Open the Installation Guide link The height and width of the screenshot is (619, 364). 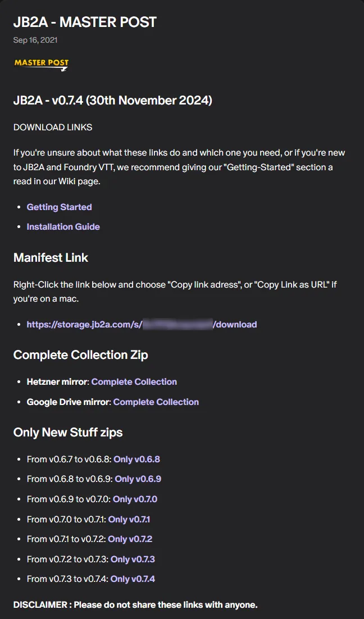coord(63,226)
